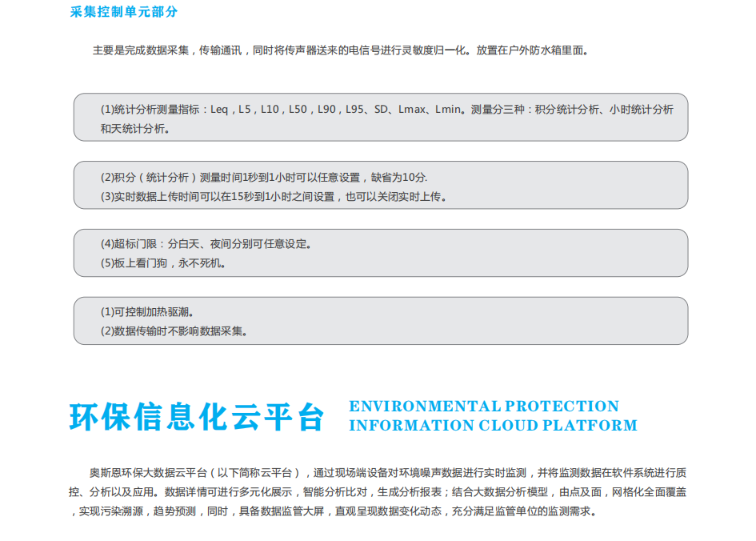Click the line '(2)积分（统计分析）测量时间1秒到1小时'
The height and width of the screenshot is (541, 756).
click(264, 178)
